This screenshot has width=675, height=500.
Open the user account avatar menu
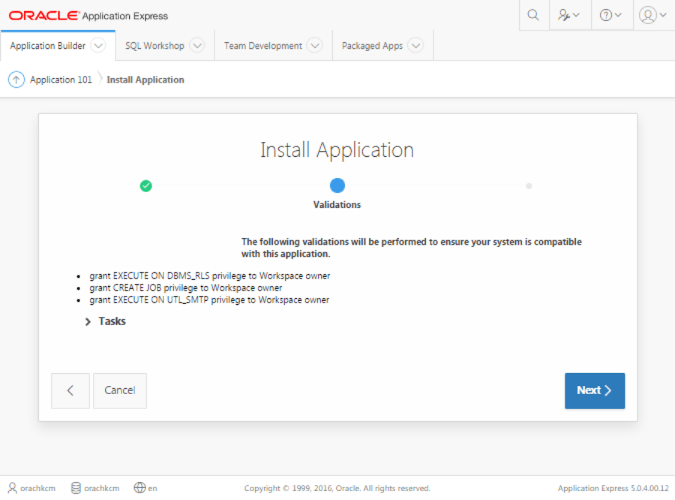(x=653, y=15)
